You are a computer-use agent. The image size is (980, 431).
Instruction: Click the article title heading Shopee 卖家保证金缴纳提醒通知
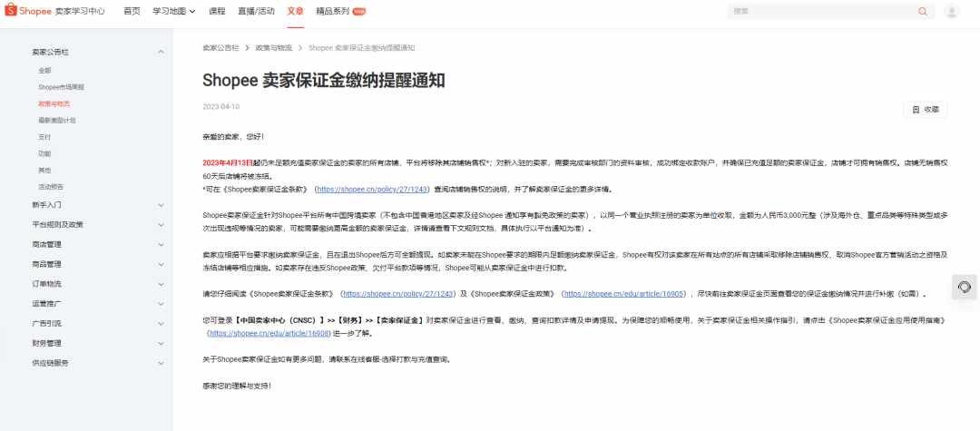pyautogui.click(x=324, y=81)
